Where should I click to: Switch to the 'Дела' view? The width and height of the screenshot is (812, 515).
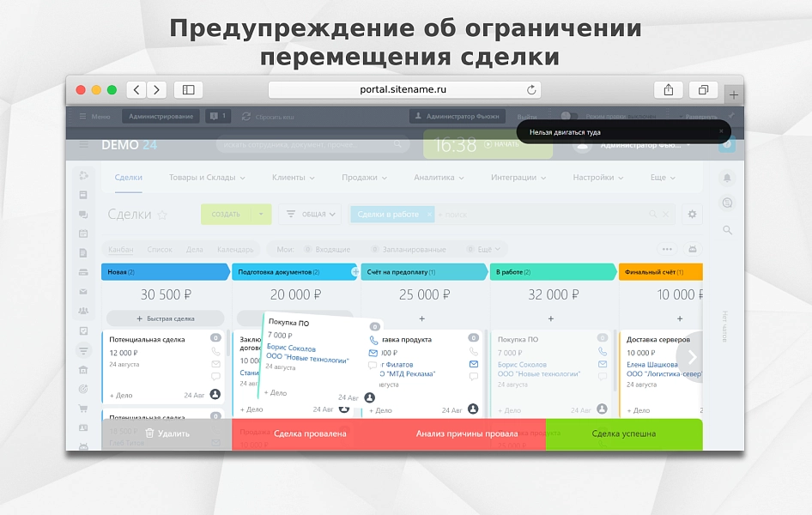(x=195, y=250)
